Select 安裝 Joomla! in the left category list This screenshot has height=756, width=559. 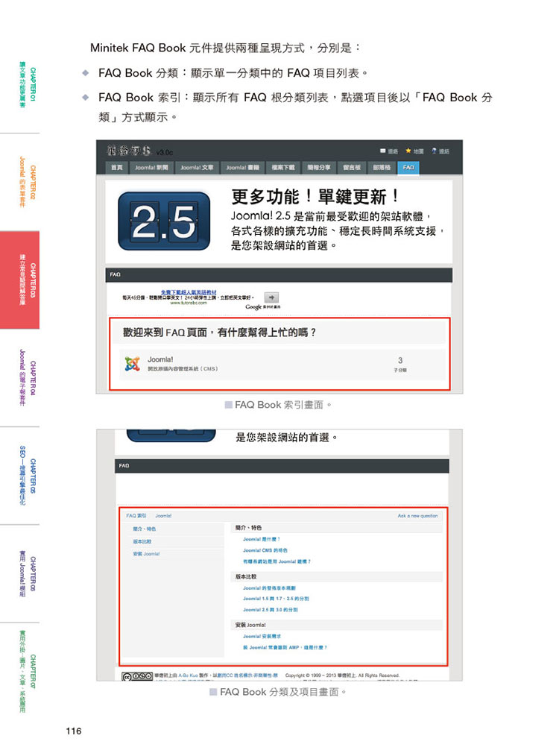coord(147,554)
